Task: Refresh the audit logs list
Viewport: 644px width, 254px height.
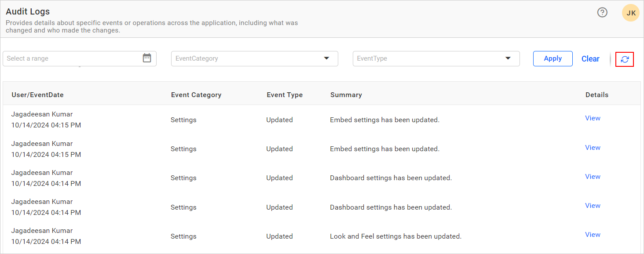Action: (625, 59)
